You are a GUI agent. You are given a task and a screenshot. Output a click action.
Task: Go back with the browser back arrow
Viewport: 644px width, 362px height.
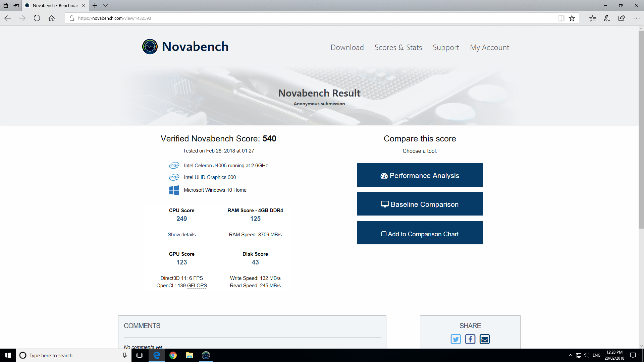(x=7, y=18)
